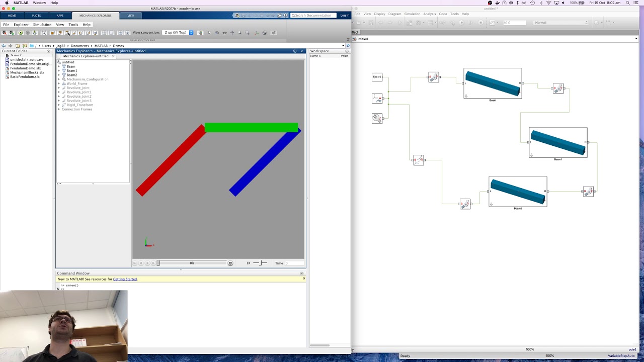Click the animation progress slider handle
Viewport: 644px width, 362px height.
[x=158, y=263]
